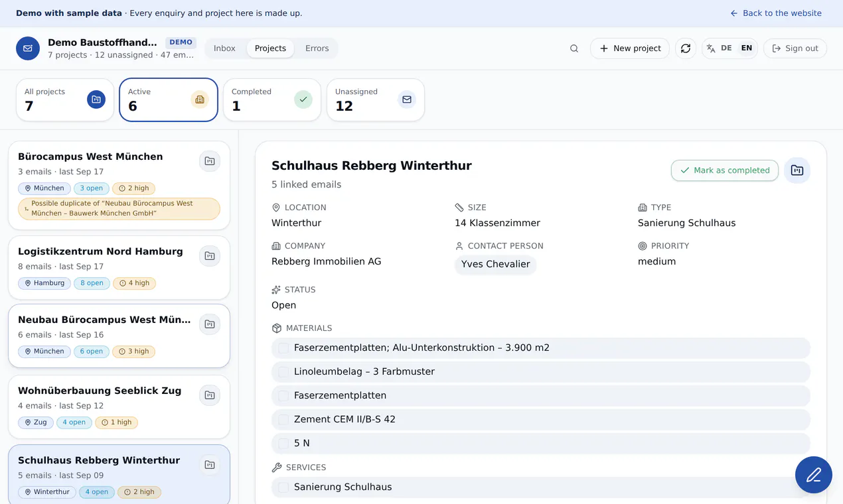This screenshot has height=504, width=843.
Task: Switch language to EN
Action: pos(747,48)
